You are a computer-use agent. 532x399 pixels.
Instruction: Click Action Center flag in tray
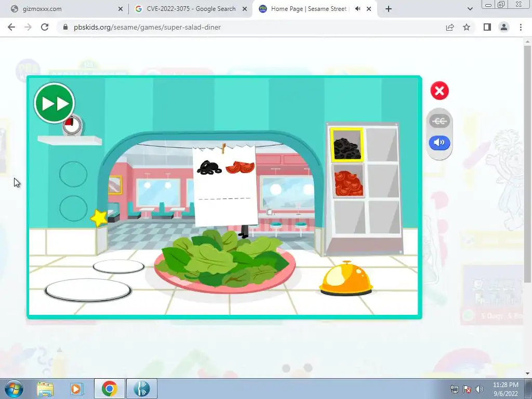(467, 389)
